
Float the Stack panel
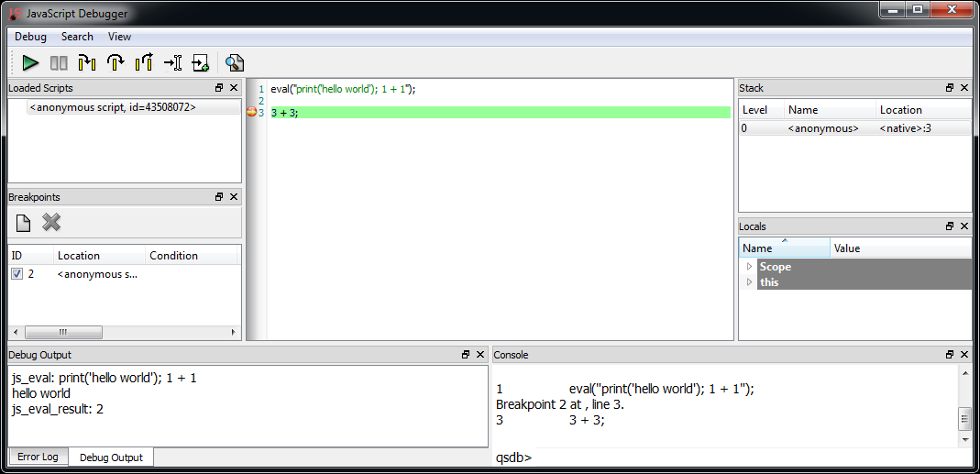(950, 88)
